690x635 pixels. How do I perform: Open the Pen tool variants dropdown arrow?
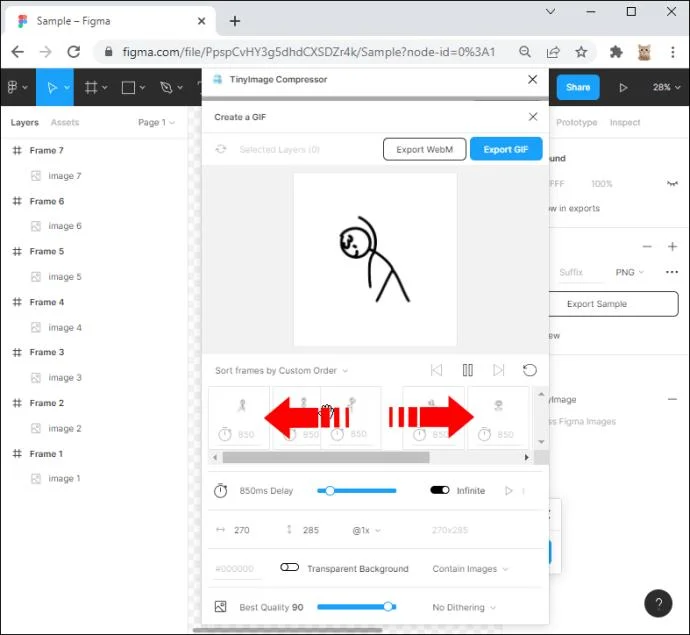[x=180, y=87]
